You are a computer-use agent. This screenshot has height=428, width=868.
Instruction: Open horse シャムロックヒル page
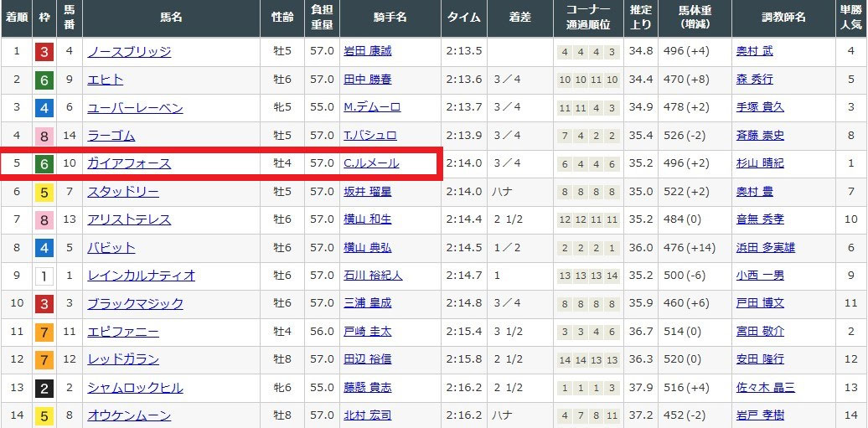point(135,388)
